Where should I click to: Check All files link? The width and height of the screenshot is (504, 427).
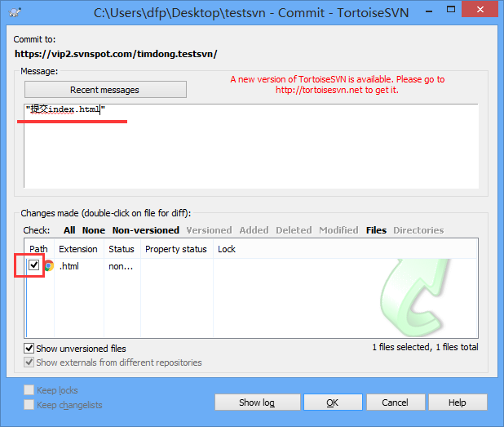click(x=69, y=230)
